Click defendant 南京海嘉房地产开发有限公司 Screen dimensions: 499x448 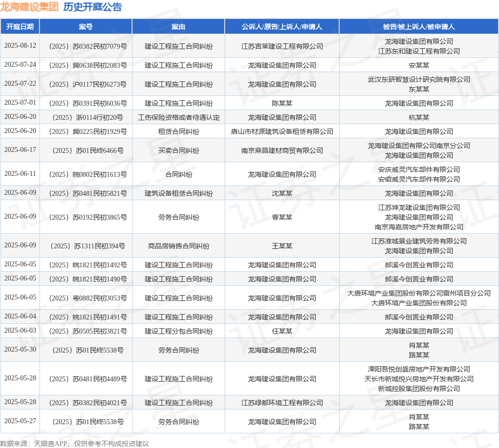pyautogui.click(x=419, y=227)
